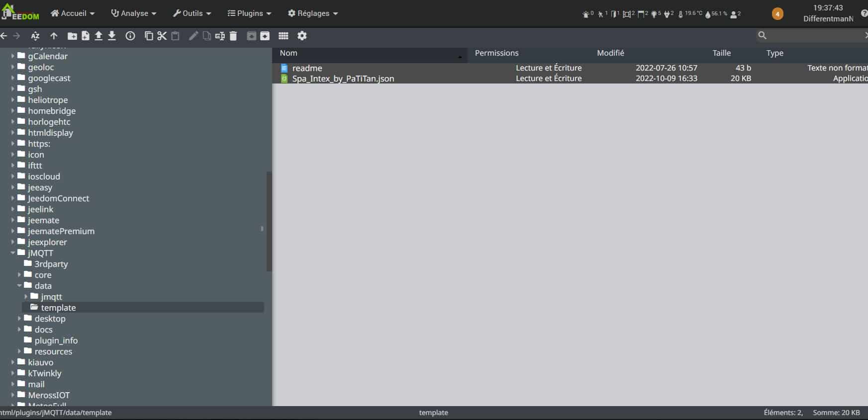
Task: Create an archive with the archive icon
Action: (265, 36)
